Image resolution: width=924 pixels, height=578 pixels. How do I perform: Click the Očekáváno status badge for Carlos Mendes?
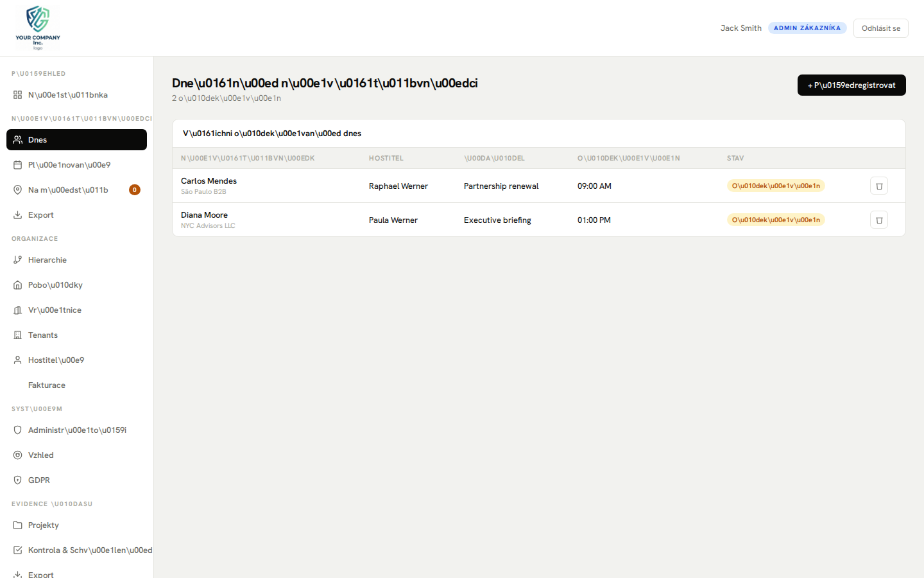click(775, 186)
